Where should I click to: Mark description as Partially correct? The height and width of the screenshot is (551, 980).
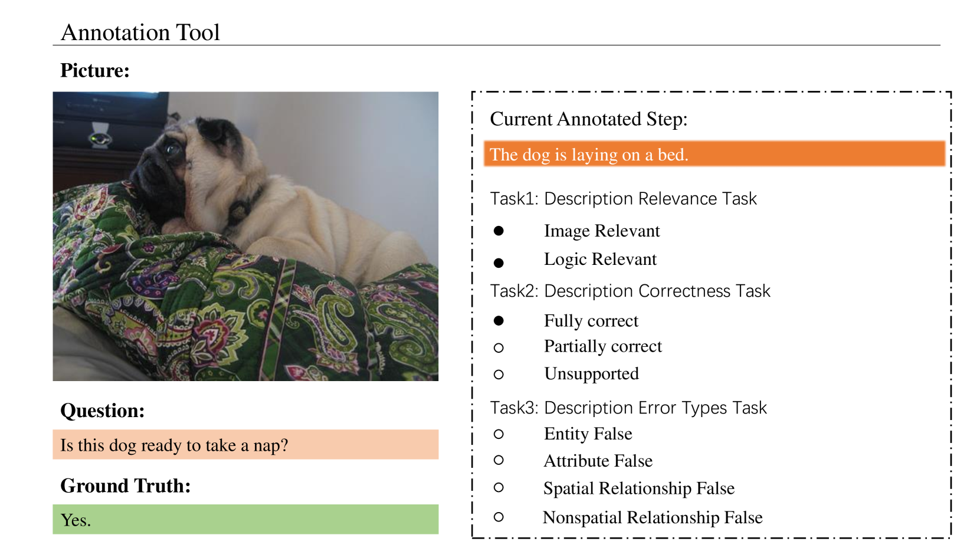coord(499,348)
